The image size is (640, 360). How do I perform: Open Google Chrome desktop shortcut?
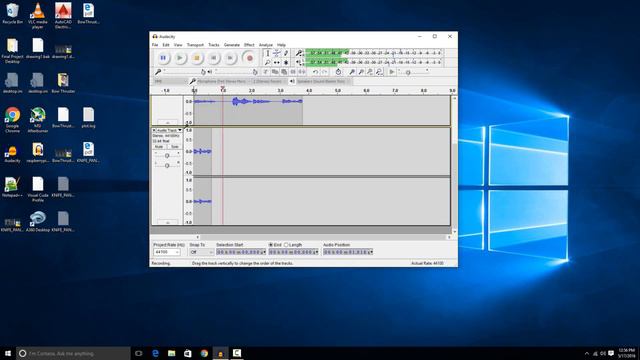[12, 120]
